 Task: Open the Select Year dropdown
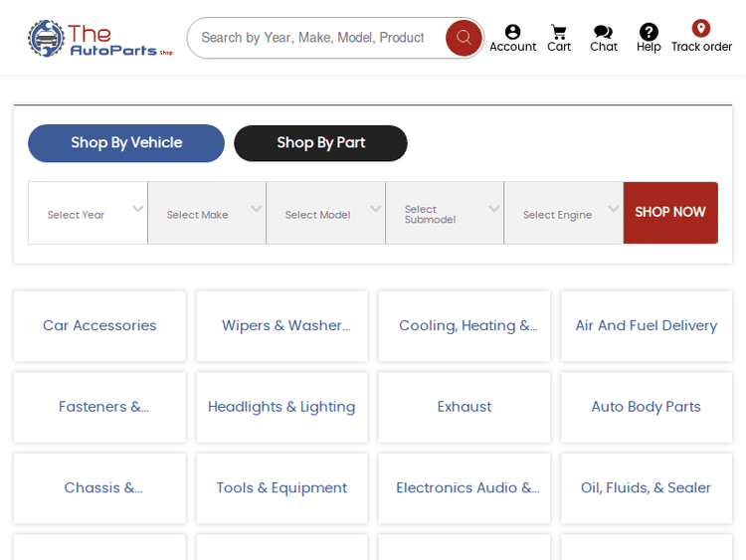(88, 213)
